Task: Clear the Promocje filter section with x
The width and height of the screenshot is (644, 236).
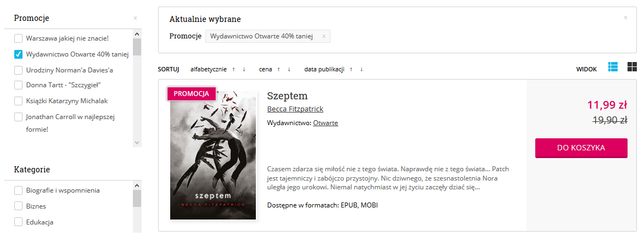Action: click(x=135, y=18)
